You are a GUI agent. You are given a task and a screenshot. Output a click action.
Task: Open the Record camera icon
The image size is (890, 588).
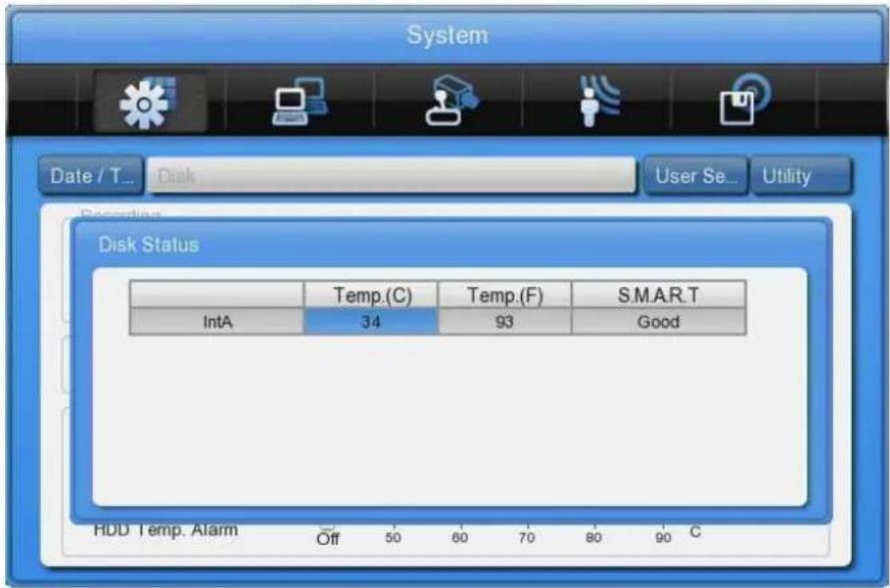pos(451,101)
